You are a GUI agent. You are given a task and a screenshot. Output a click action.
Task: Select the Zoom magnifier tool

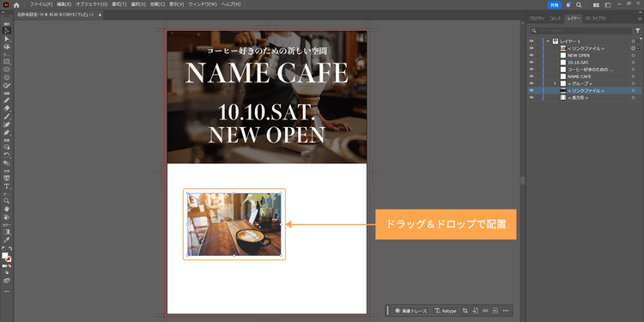click(x=7, y=201)
